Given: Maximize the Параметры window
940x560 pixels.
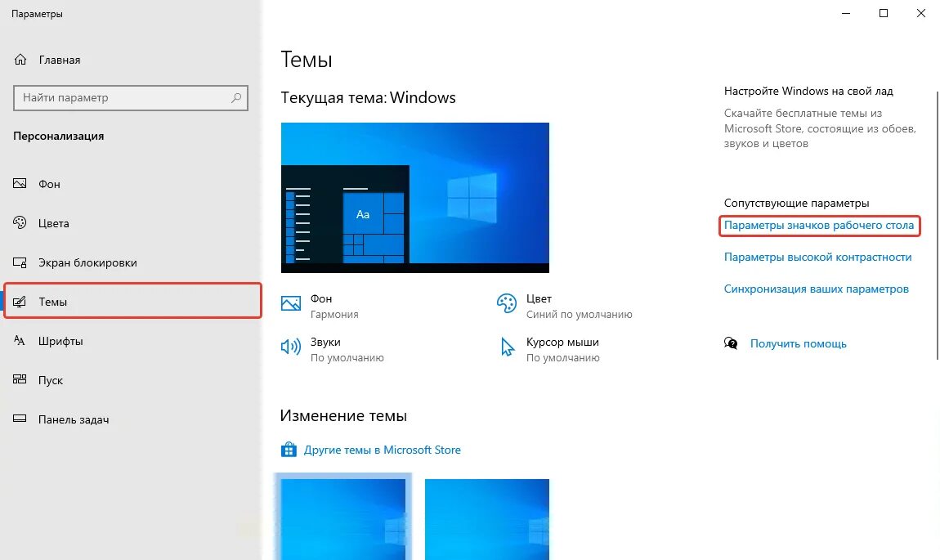Looking at the screenshot, I should coord(884,13).
